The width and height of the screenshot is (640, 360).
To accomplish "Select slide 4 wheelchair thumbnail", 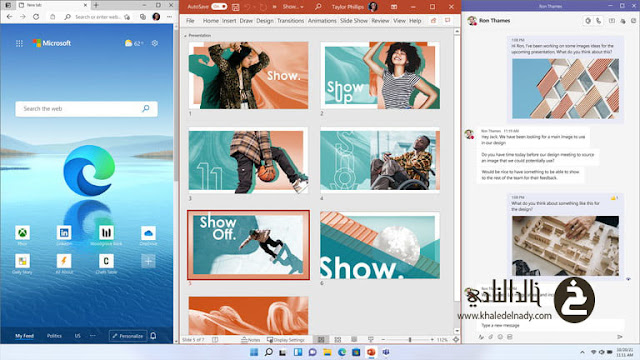I will (x=380, y=160).
